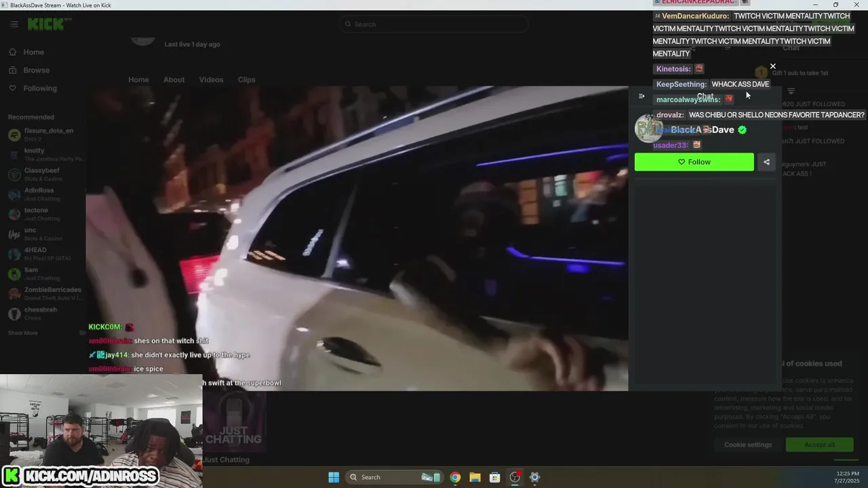Open the Cookie settings button

pos(747,445)
